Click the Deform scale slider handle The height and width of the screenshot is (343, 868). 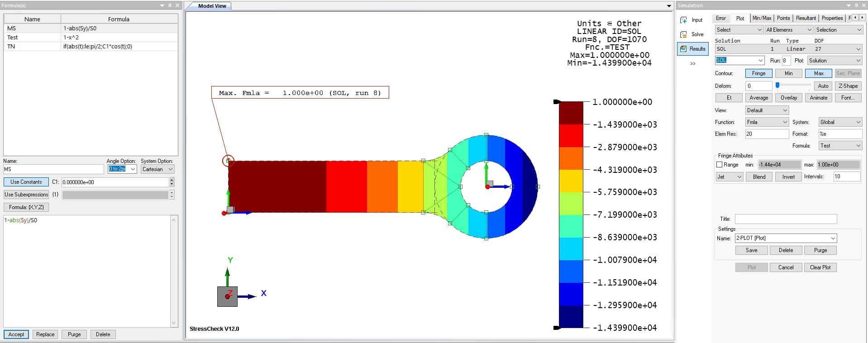coord(777,86)
